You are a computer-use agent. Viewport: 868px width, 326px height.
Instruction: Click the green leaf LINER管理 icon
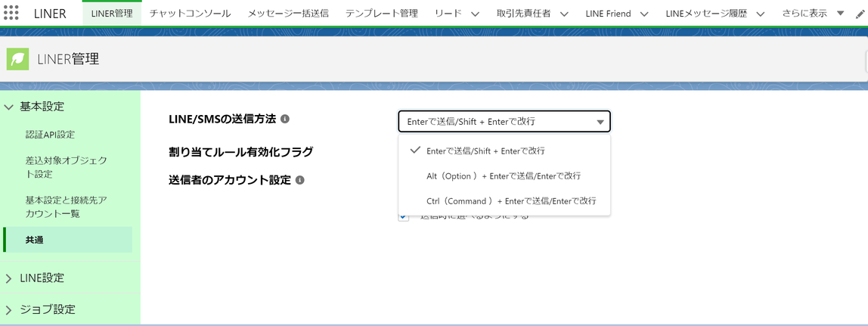[x=17, y=59]
